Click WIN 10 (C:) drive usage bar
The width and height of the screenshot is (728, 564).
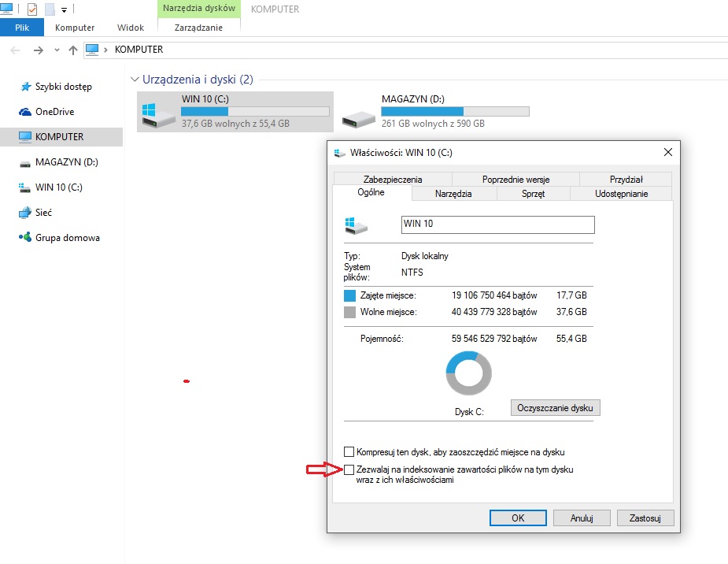pyautogui.click(x=255, y=112)
